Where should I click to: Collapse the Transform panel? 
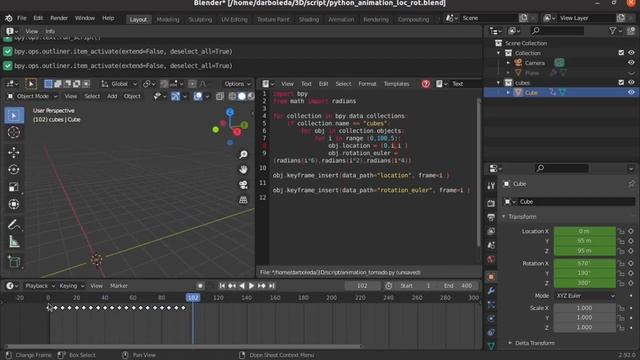click(x=503, y=217)
